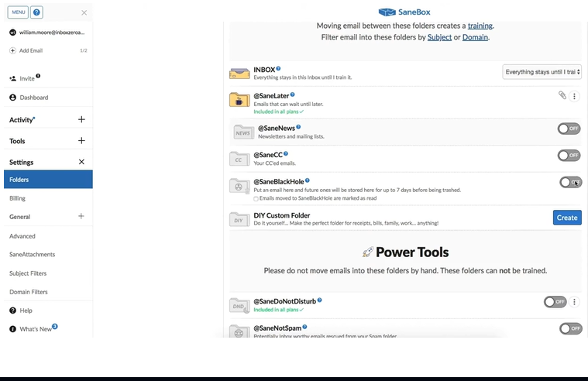Image resolution: width=588 pixels, height=381 pixels.
Task: Follow the Subject filter link
Action: tap(439, 37)
